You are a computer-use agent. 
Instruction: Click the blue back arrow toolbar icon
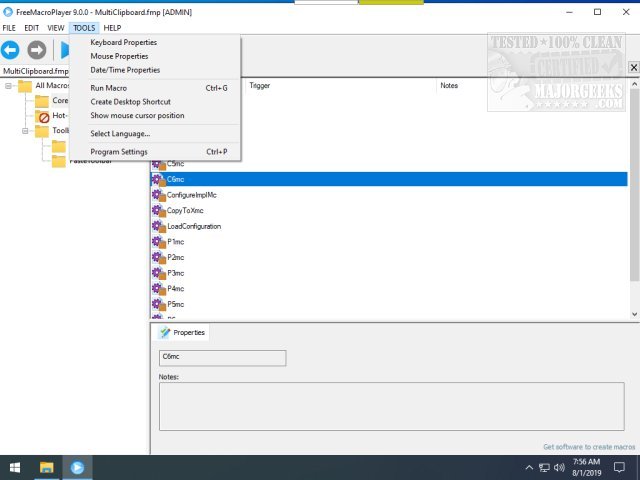point(10,50)
